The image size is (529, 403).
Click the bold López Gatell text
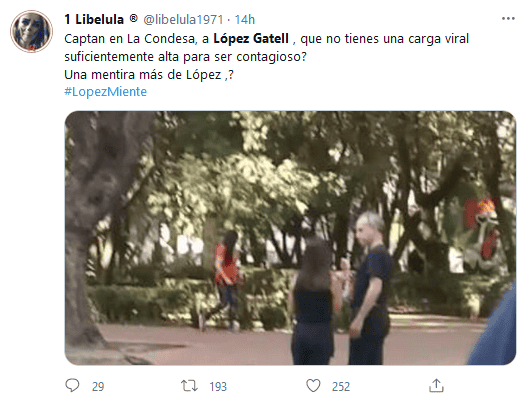click(x=251, y=38)
